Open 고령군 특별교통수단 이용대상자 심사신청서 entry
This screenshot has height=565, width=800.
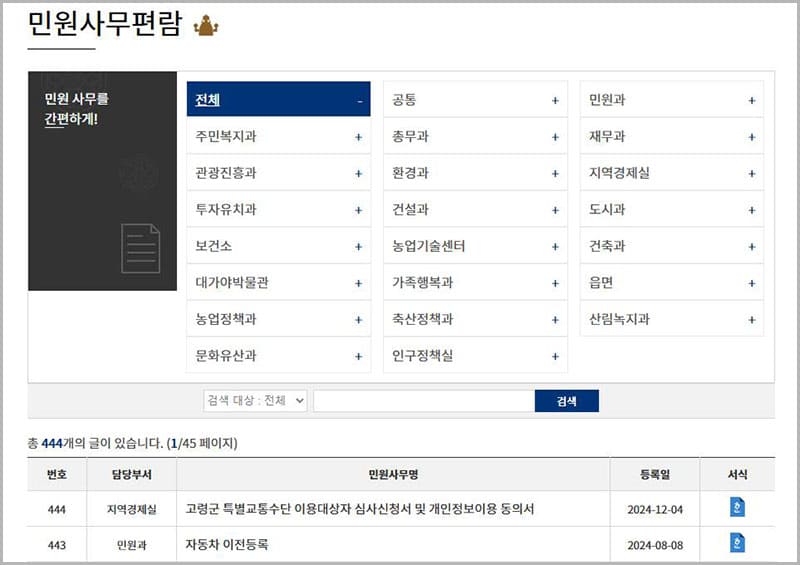click(359, 509)
